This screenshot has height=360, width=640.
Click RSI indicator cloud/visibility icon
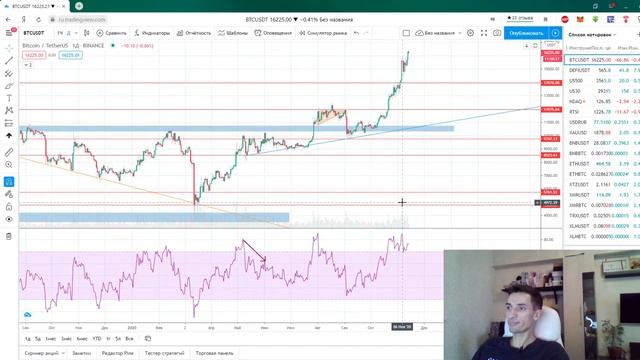tap(27, 315)
